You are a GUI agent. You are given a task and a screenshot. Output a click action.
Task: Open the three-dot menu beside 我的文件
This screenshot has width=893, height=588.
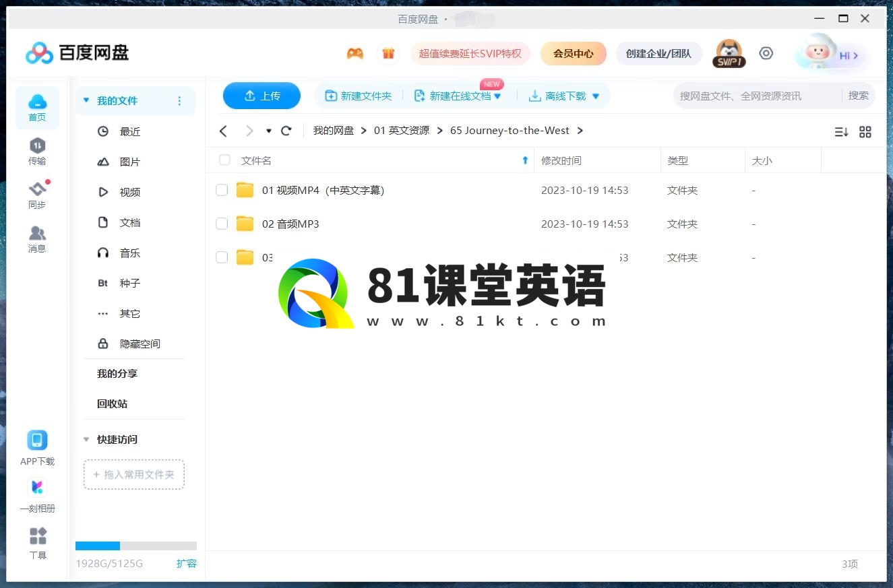point(179,101)
